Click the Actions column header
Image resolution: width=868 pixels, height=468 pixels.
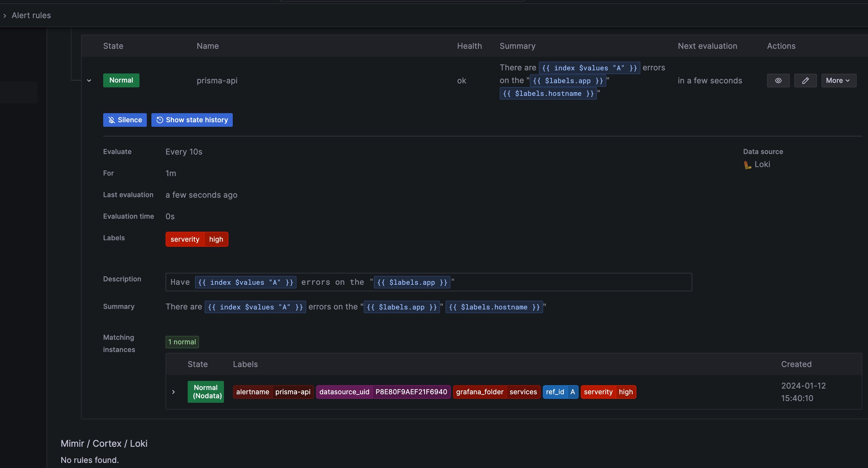tap(781, 46)
